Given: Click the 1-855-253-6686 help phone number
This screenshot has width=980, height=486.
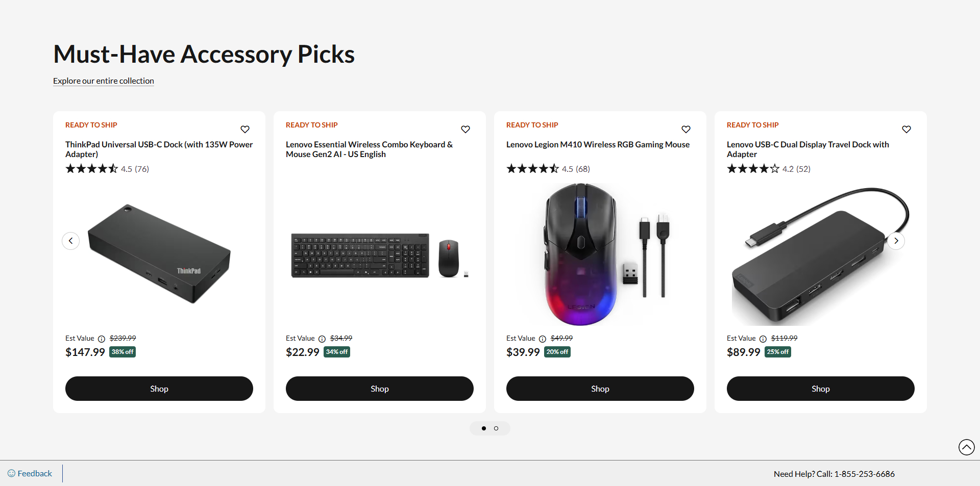Looking at the screenshot, I should [864, 474].
